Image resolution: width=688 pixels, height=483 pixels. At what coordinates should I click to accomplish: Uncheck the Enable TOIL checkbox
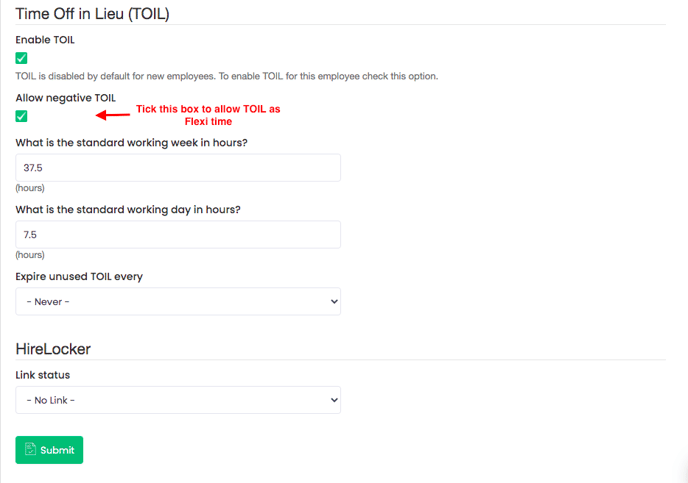pyautogui.click(x=21, y=58)
